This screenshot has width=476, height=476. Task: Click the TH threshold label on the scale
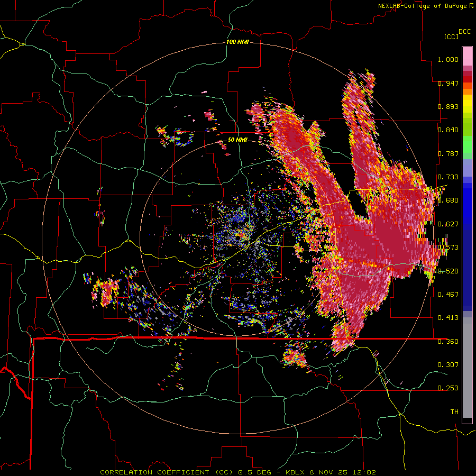coord(454,411)
